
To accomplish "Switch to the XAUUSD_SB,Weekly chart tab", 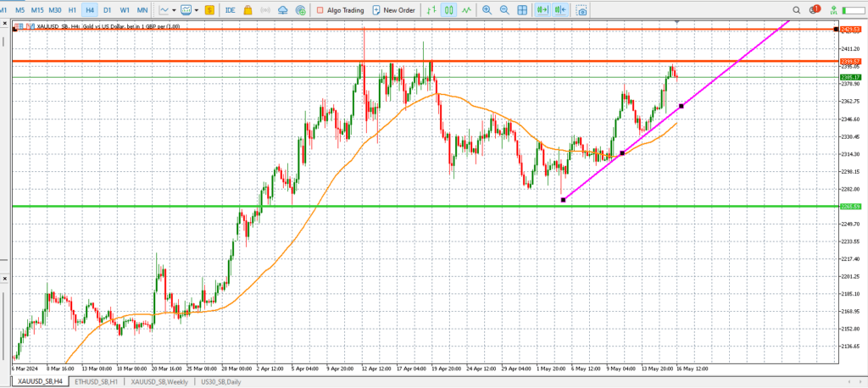I will click(159, 381).
